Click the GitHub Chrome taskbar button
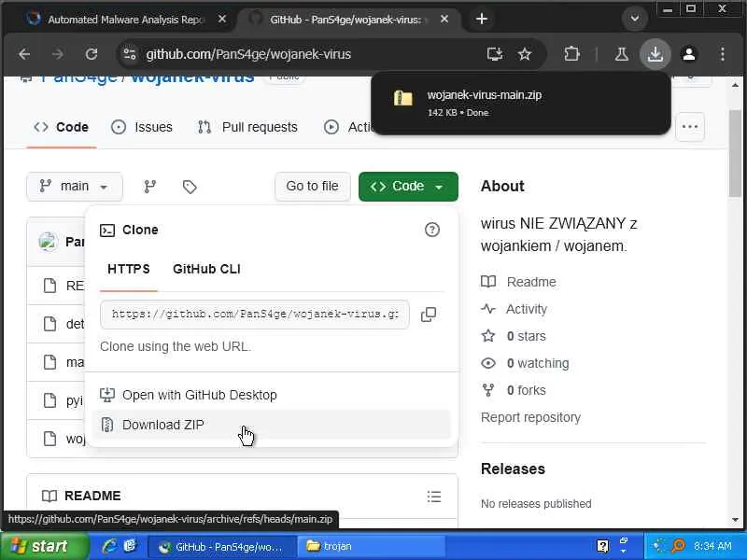Screen dimensions: 747x560 (222, 546)
